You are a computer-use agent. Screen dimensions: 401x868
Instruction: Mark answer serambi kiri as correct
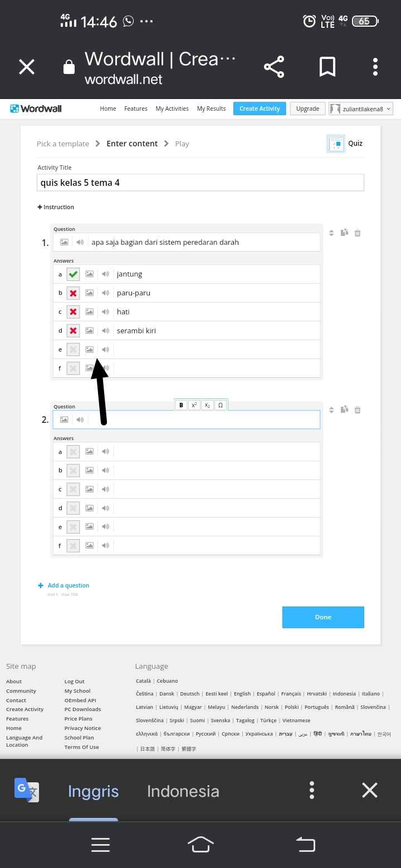73,331
